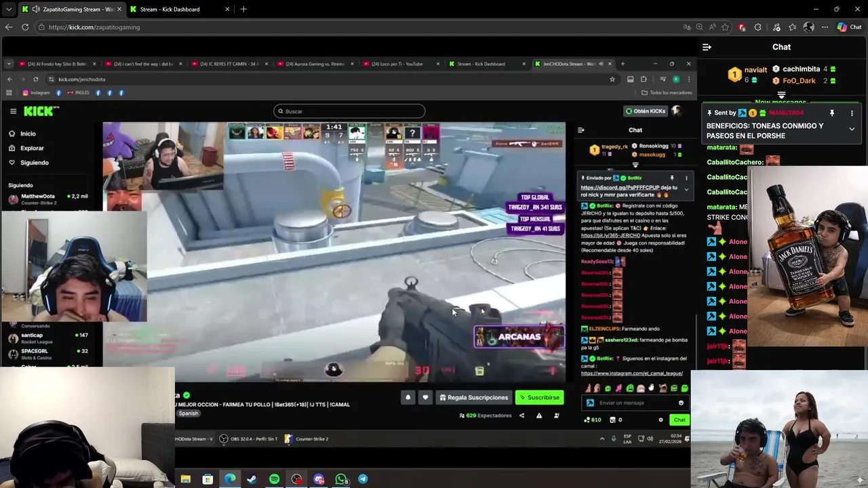Screen dimensions: 868x488
Task: Open Edge tab actions dropdown
Action: coord(8,9)
